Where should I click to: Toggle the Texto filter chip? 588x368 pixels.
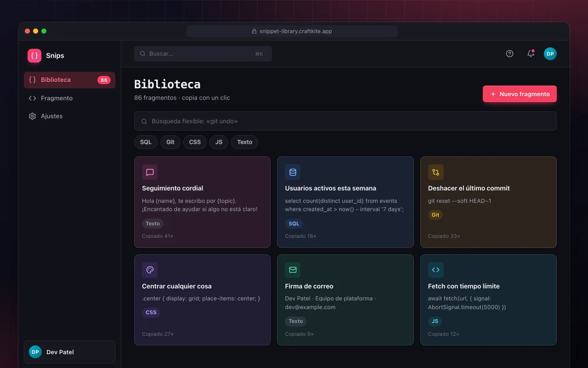click(x=244, y=142)
